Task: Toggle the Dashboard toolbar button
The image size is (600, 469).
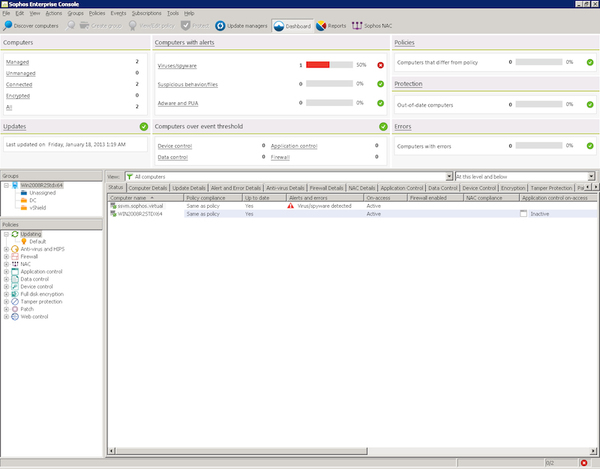Action: pos(293,26)
